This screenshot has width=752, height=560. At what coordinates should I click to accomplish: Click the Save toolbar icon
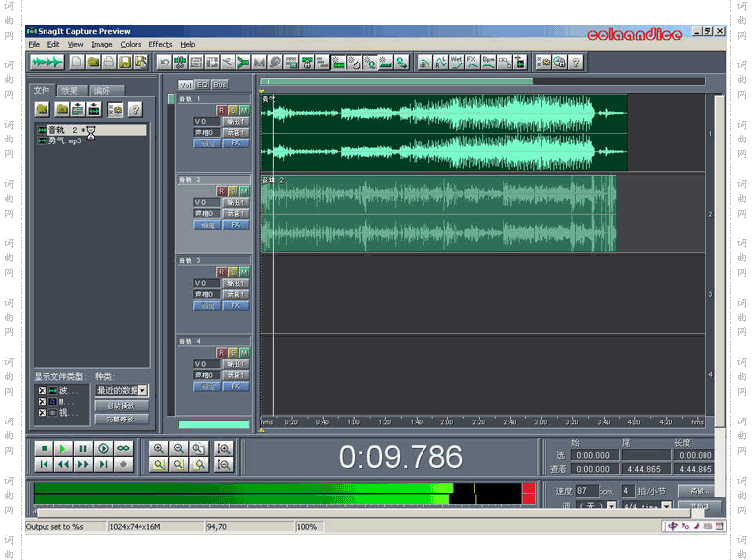(x=125, y=62)
